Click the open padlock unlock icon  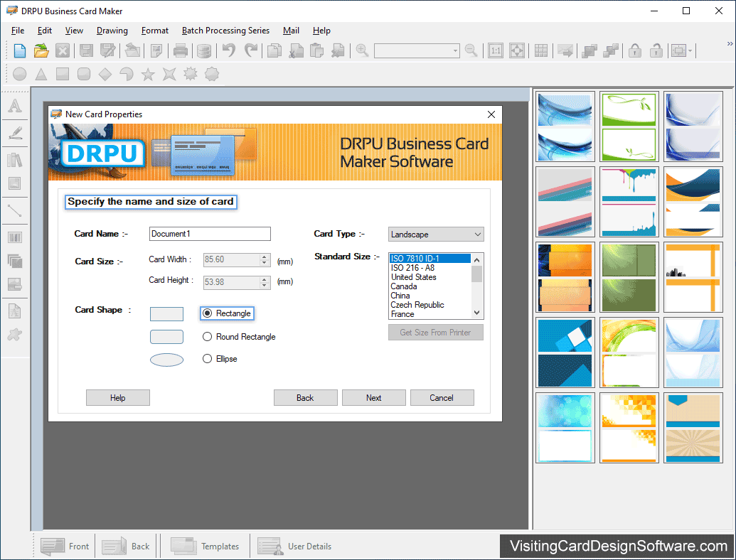pyautogui.click(x=656, y=50)
